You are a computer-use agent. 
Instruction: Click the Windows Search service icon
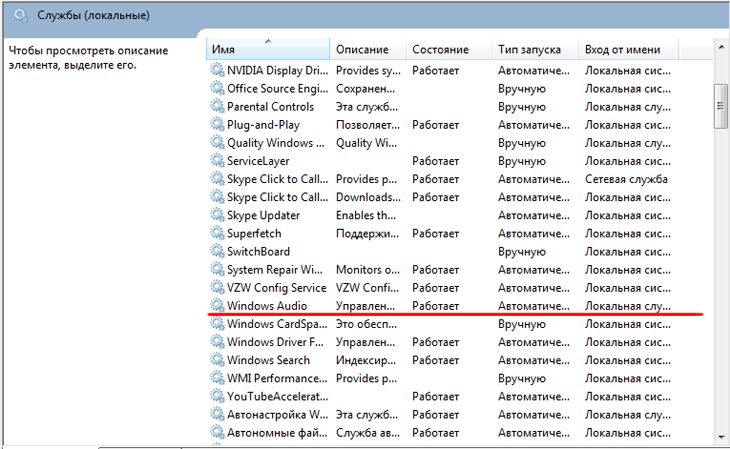pyautogui.click(x=217, y=360)
